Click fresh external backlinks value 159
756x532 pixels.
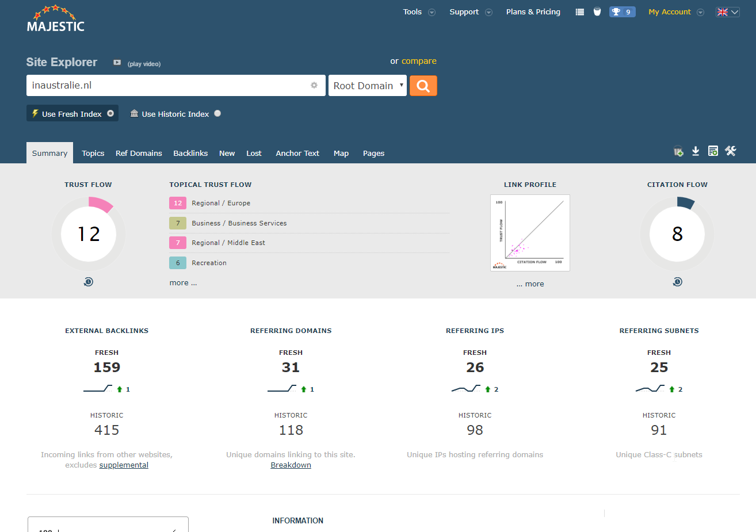(107, 367)
